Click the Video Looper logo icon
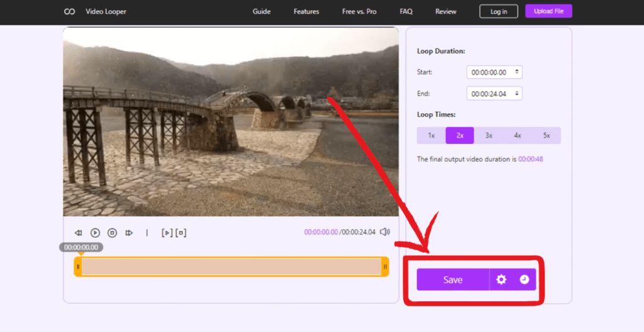The width and height of the screenshot is (644, 332). tap(70, 11)
